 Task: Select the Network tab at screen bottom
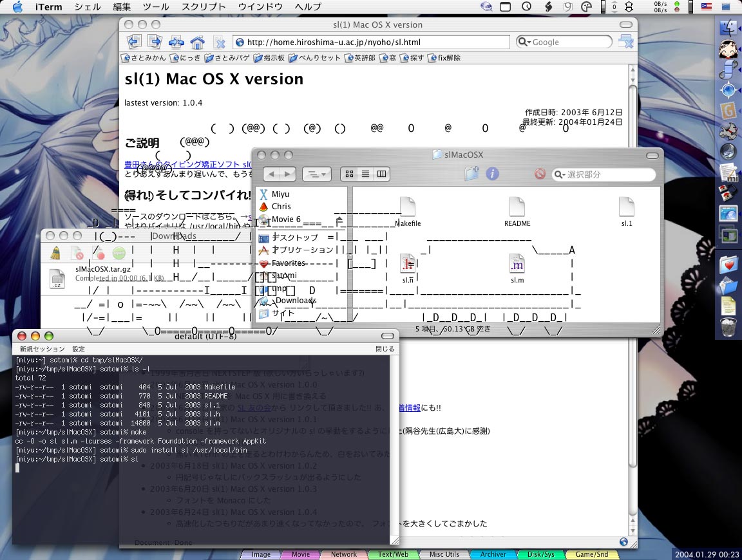coord(343,554)
